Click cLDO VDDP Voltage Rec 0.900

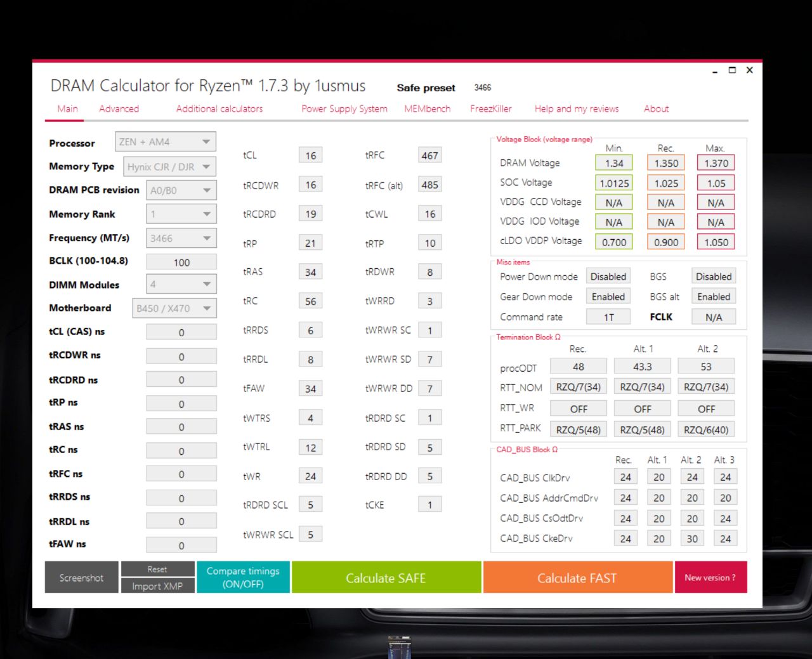coord(666,242)
